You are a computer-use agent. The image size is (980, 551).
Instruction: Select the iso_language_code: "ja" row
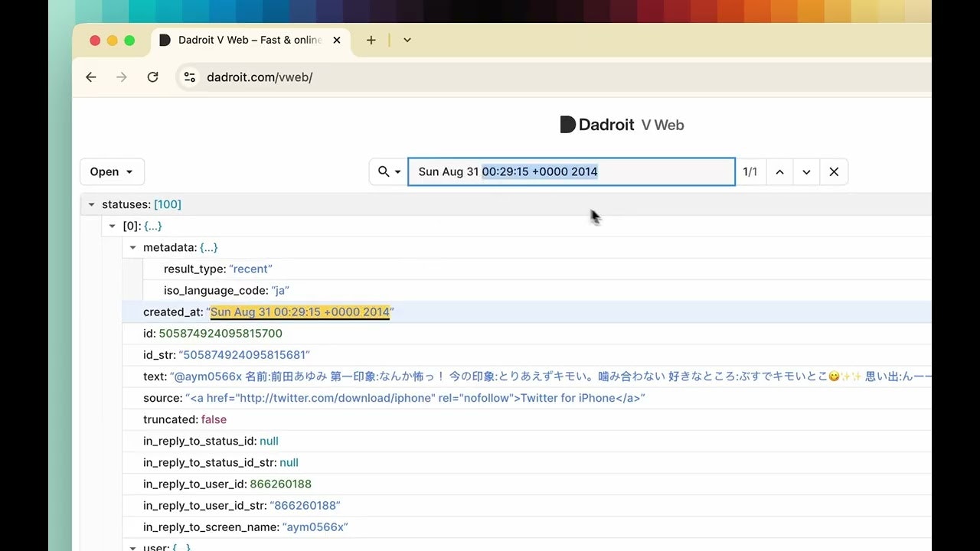coord(537,290)
